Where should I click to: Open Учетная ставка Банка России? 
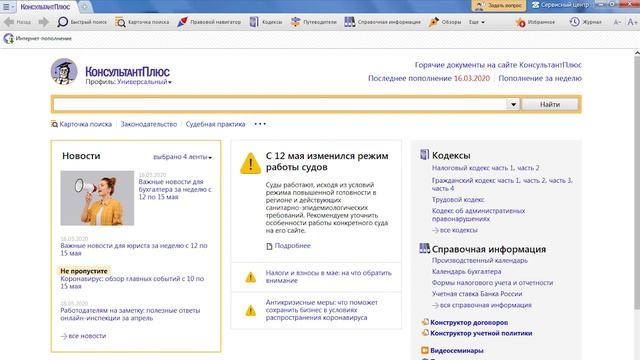[x=477, y=294]
